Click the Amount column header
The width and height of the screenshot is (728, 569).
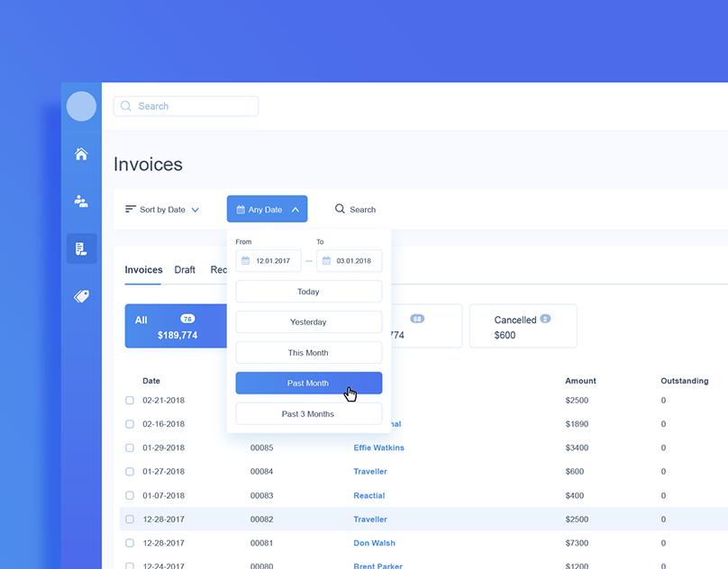point(580,381)
